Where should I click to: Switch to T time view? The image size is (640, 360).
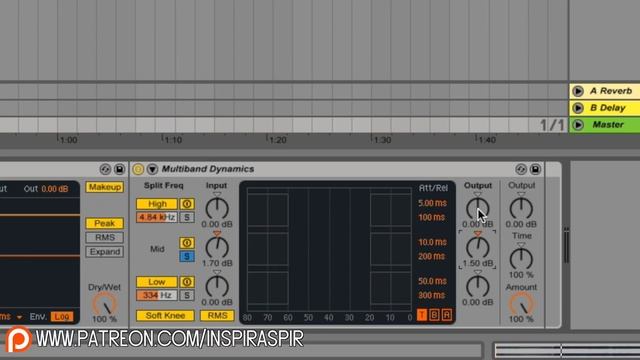tap(422, 315)
